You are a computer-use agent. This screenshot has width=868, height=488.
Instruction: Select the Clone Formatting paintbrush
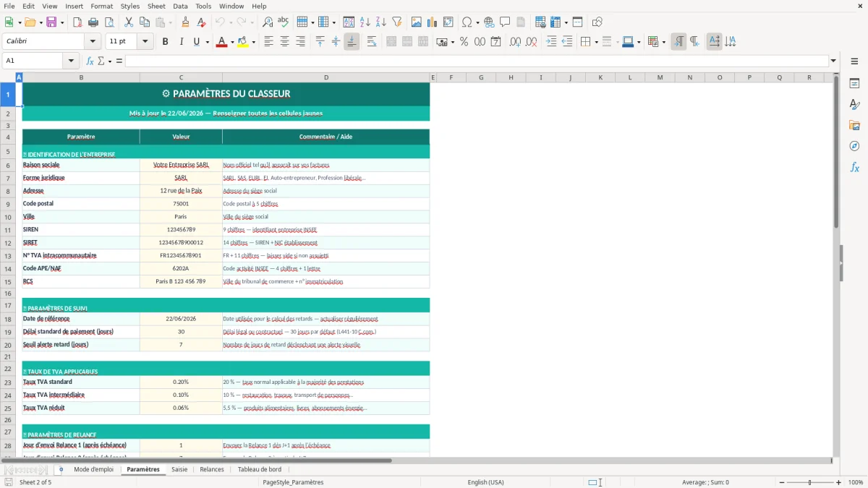point(185,22)
